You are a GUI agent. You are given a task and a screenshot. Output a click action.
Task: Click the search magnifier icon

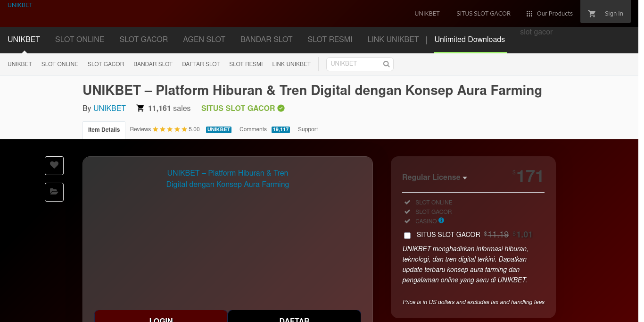point(386,64)
